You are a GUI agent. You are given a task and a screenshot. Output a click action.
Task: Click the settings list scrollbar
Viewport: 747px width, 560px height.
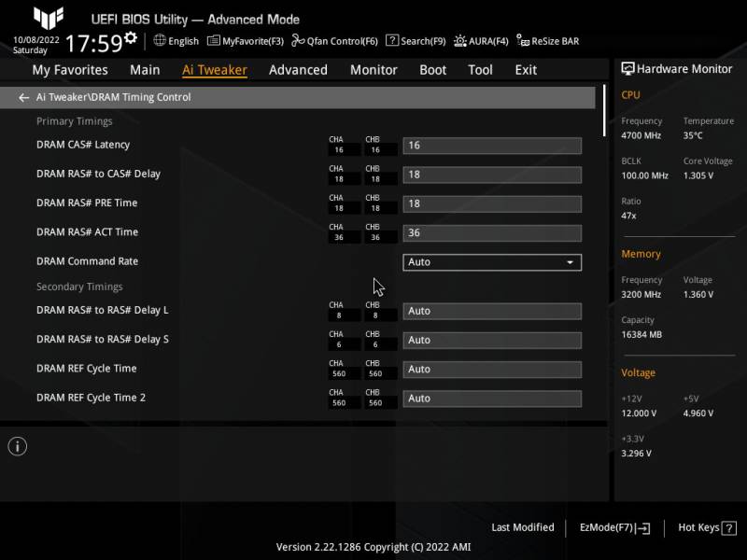[x=604, y=110]
